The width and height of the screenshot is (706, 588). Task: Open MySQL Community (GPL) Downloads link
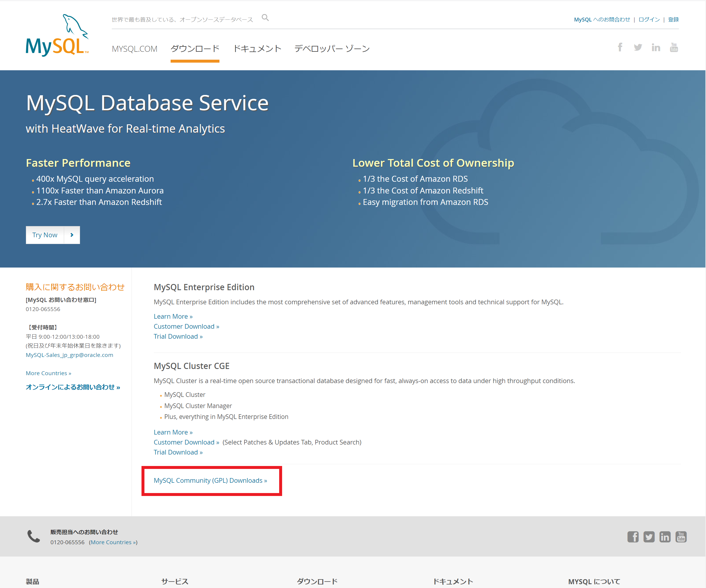210,480
